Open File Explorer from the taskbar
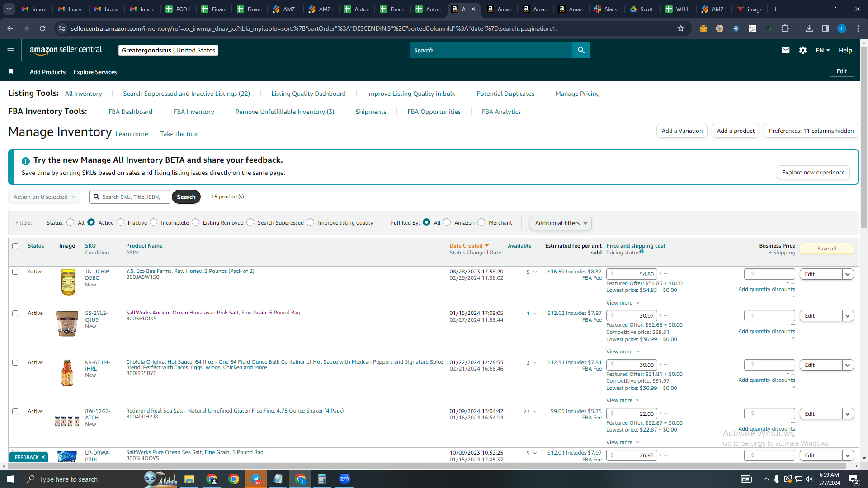 pyautogui.click(x=189, y=479)
